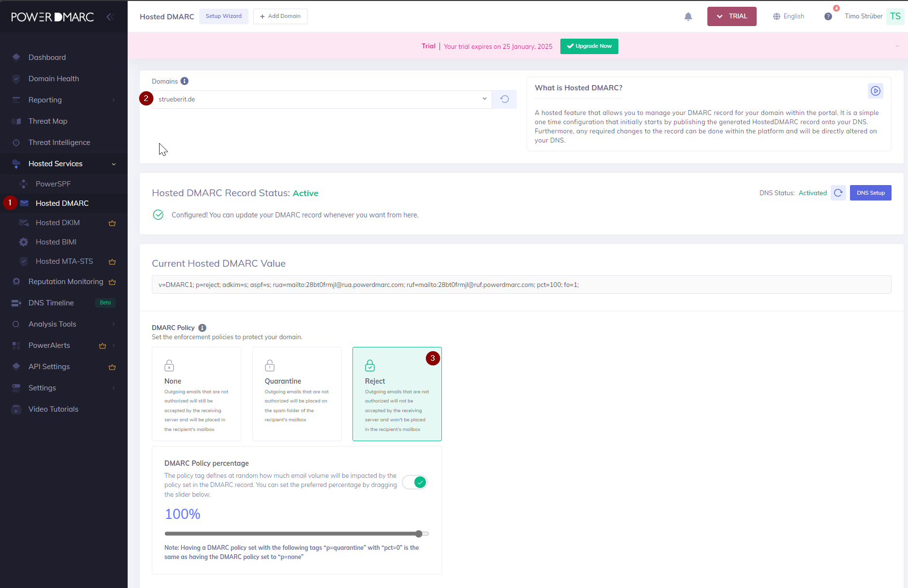Screen dimensions: 908x588
Task: Click the Domains info icon
Action: click(185, 81)
